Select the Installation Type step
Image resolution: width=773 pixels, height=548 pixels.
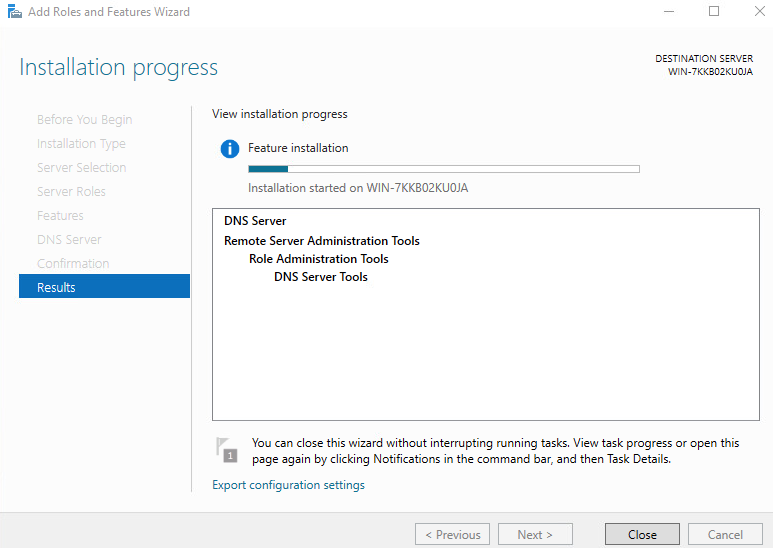tap(81, 143)
